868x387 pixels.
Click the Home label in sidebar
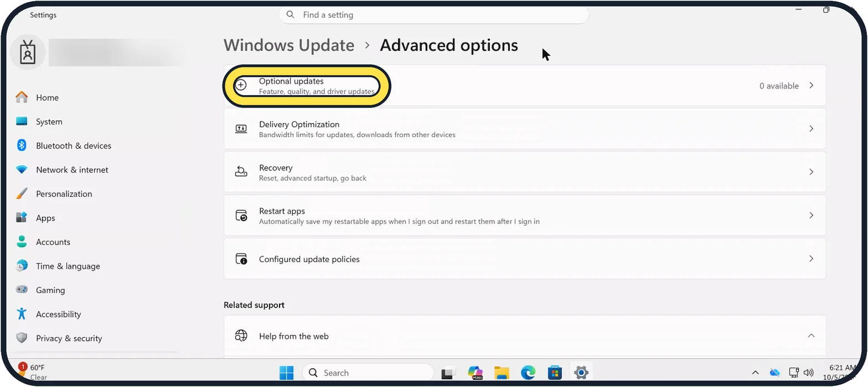(x=47, y=98)
